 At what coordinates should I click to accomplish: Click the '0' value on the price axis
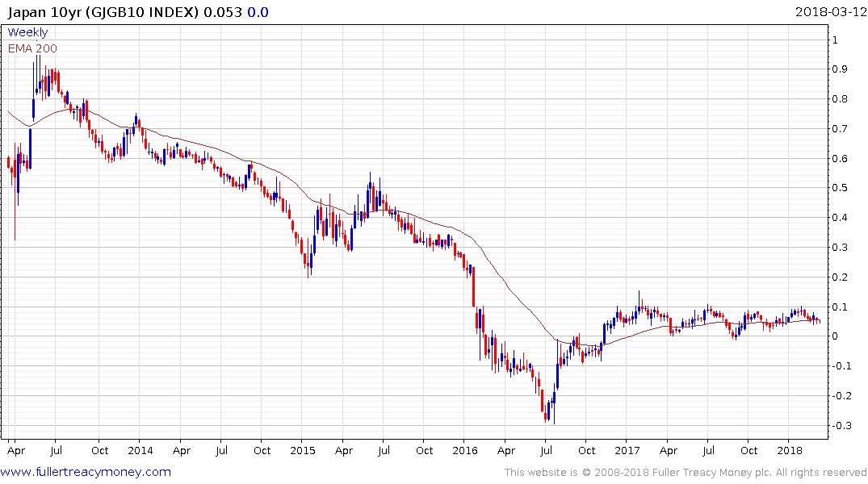pos(836,336)
